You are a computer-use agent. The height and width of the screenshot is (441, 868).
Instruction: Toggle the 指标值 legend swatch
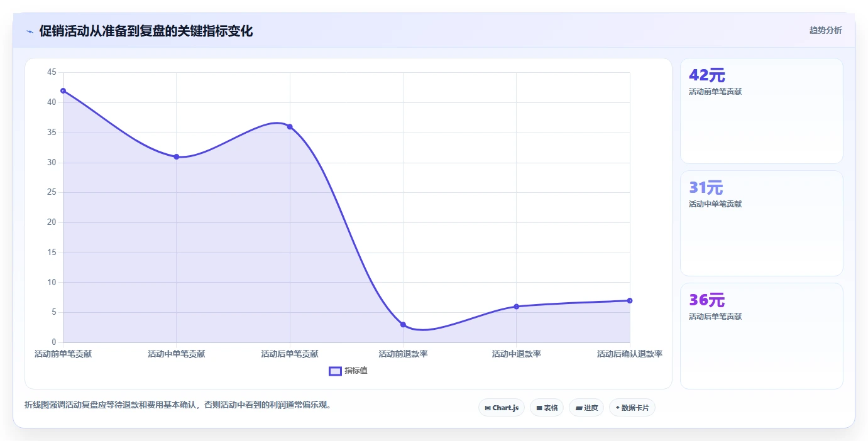pyautogui.click(x=335, y=371)
